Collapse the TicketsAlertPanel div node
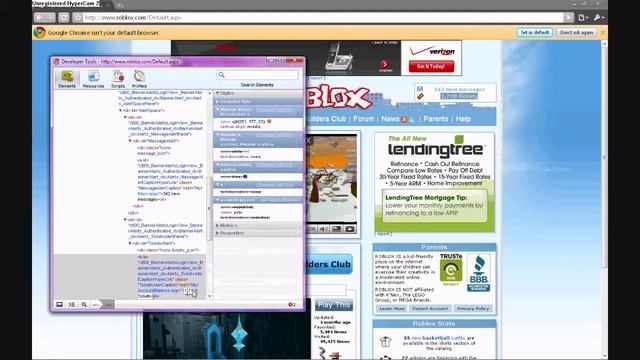The height and width of the screenshot is (360, 640). (125, 220)
